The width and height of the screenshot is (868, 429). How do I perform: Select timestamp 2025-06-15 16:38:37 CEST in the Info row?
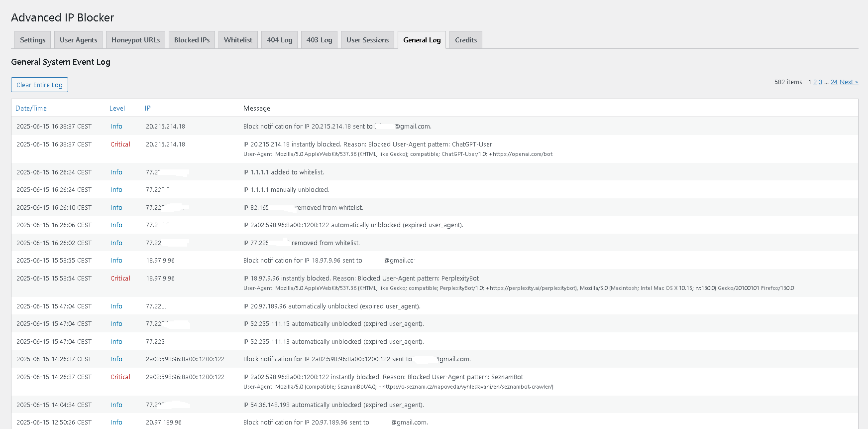tap(54, 127)
